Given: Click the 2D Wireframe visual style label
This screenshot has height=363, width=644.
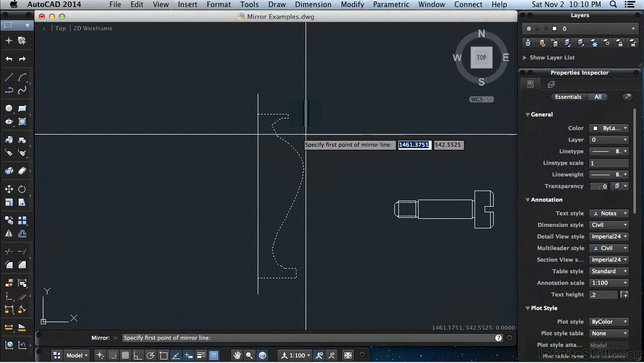Looking at the screenshot, I should click(x=93, y=28).
